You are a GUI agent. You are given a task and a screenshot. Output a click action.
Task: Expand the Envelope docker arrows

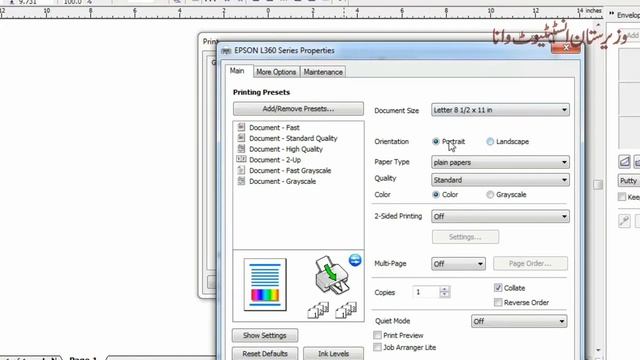tap(611, 14)
